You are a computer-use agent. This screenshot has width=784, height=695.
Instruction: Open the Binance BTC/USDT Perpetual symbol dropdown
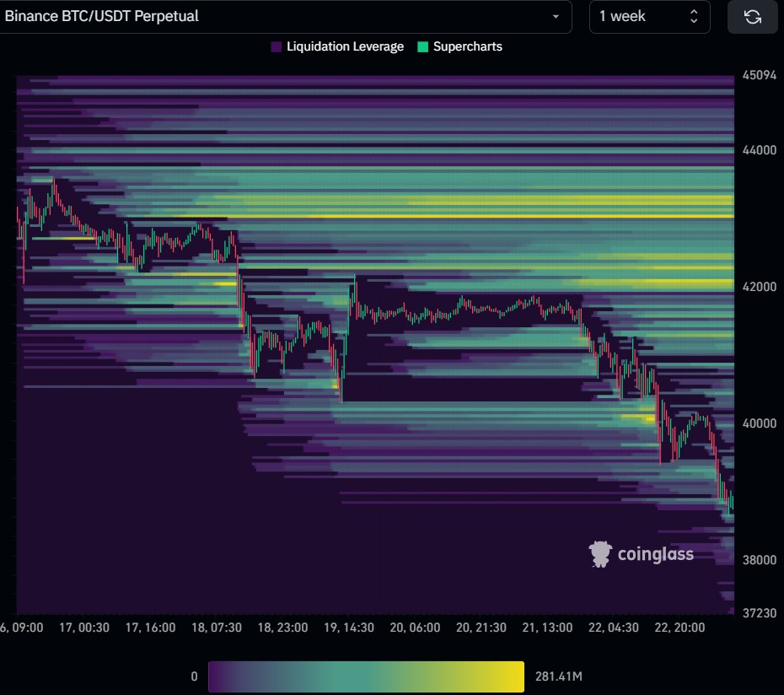pos(287,17)
